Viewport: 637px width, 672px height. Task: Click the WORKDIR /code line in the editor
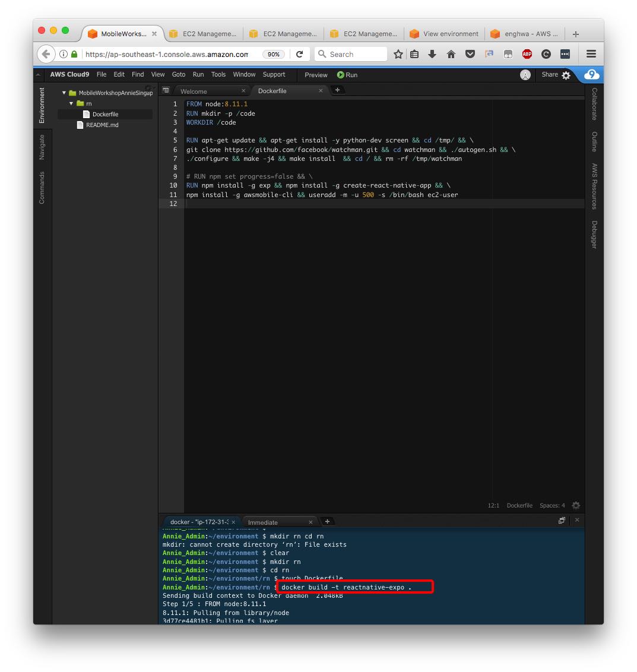[x=211, y=122]
